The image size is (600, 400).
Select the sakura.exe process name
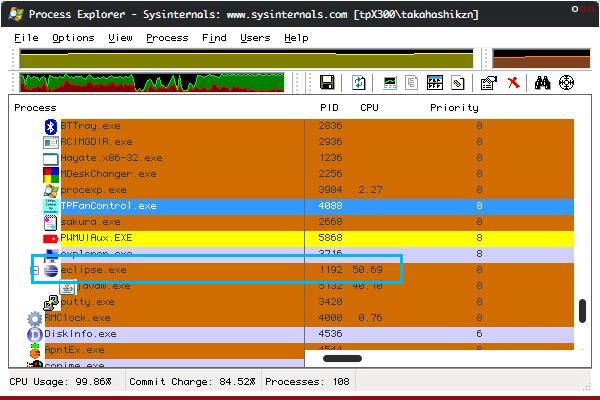pyautogui.click(x=90, y=222)
